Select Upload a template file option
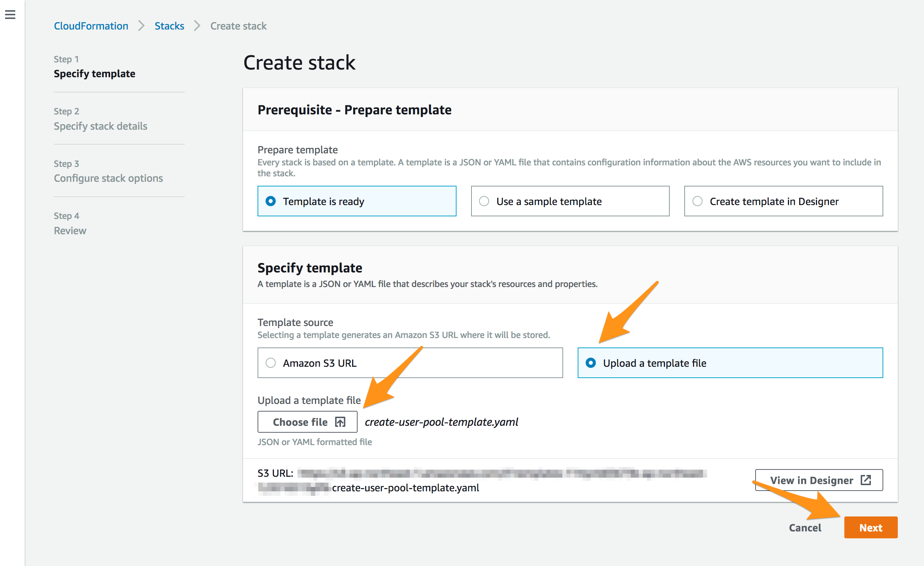 coord(591,362)
